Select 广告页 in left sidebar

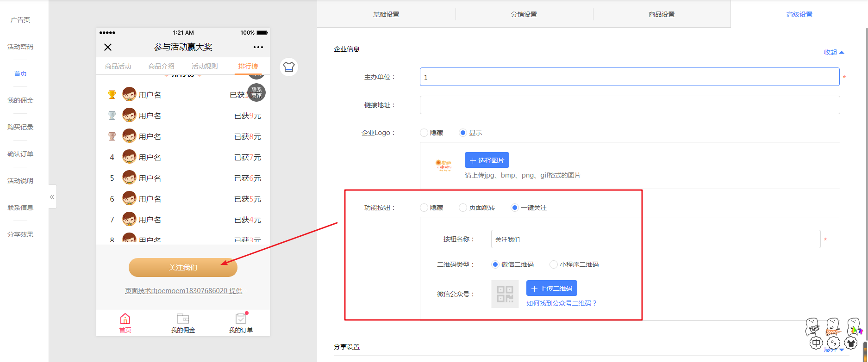point(20,20)
